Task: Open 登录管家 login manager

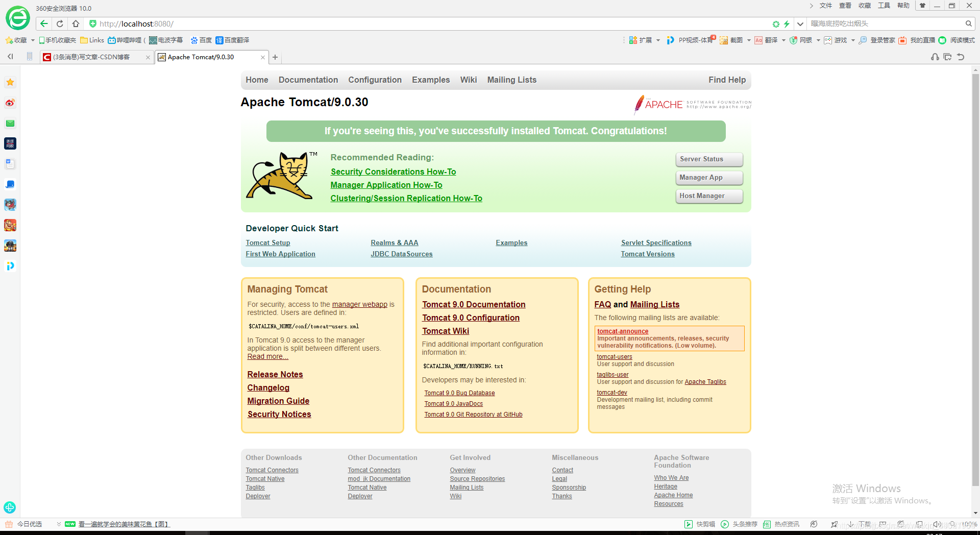Action: (877, 40)
